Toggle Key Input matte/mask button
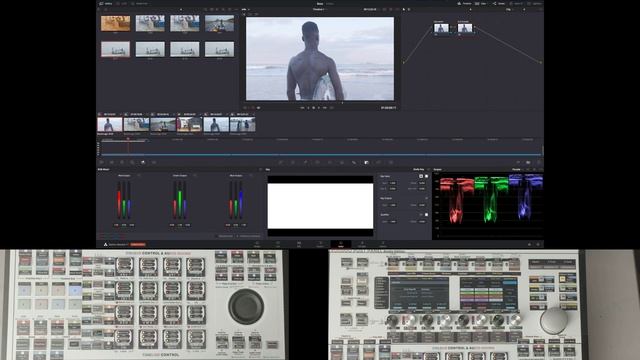Viewport: 640px width, 360px height. coord(427,176)
